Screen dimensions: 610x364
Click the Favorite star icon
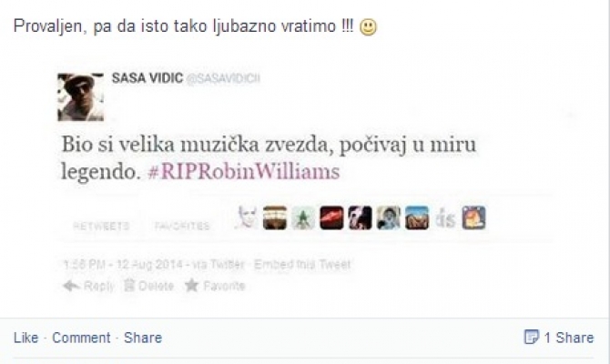[x=191, y=286]
